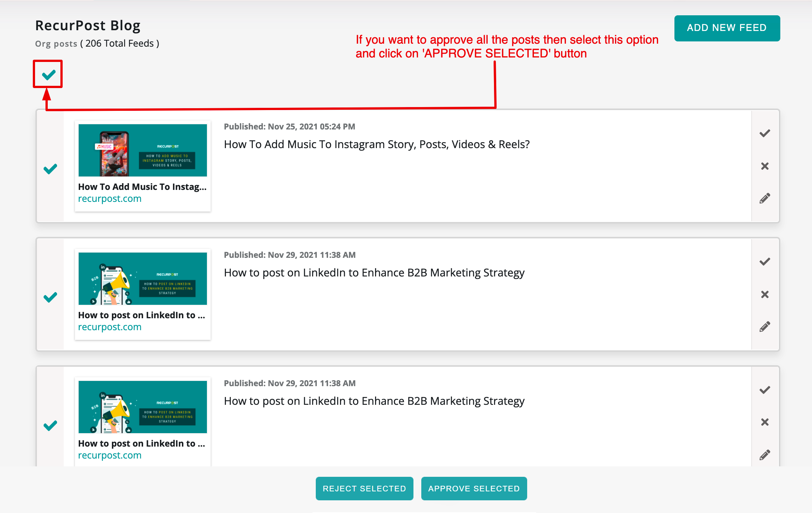This screenshot has height=513, width=812.
Task: Edit the last LinkedIn post with pencil icon
Action: tap(765, 455)
